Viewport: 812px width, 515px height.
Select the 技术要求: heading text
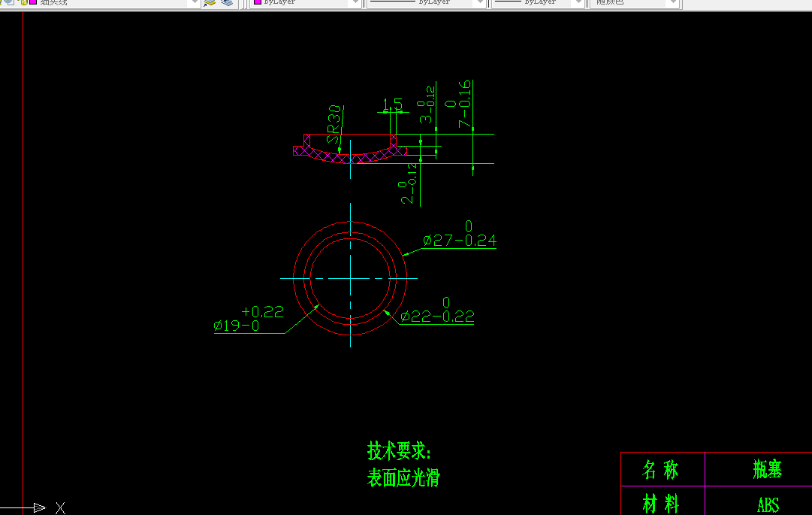pos(399,451)
